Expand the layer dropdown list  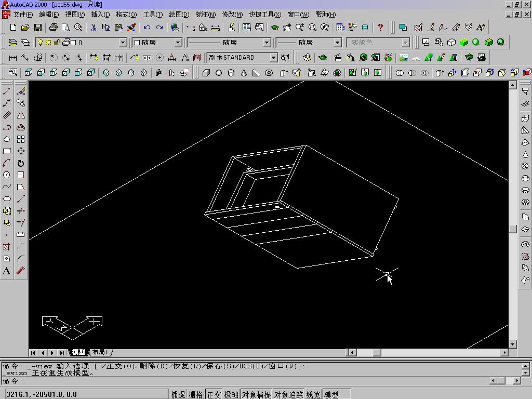(123, 43)
